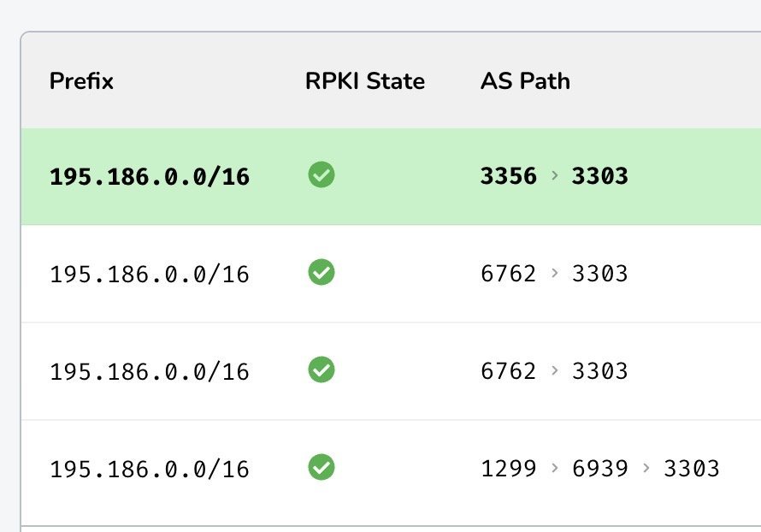Viewport: 761px width, 532px height.
Task: Sort by the Prefix column header
Action: 81,80
